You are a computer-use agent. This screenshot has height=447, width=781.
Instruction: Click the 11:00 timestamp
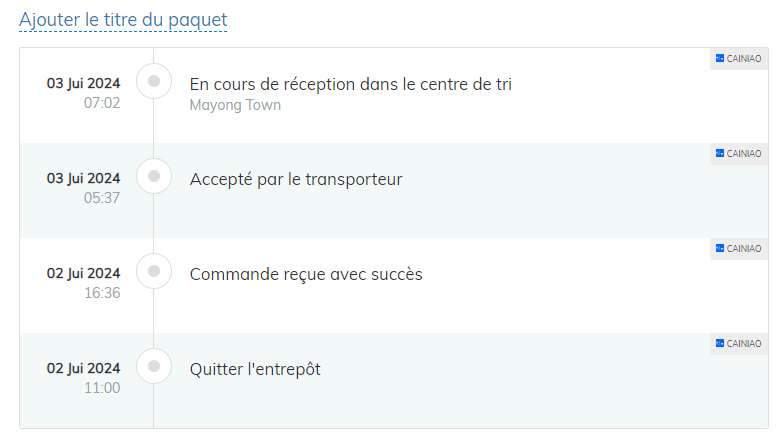[x=102, y=388]
